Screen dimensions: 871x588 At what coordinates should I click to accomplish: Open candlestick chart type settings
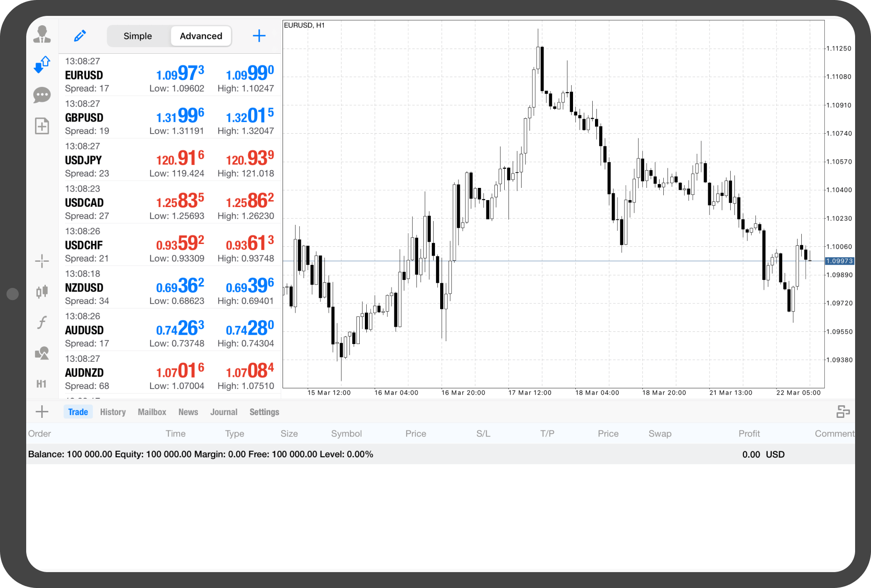point(42,292)
